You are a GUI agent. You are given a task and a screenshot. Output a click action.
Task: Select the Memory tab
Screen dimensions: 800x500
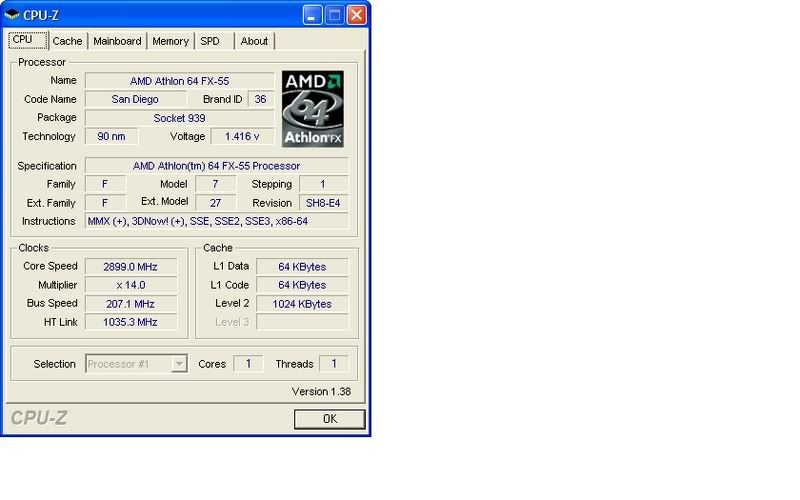(170, 41)
